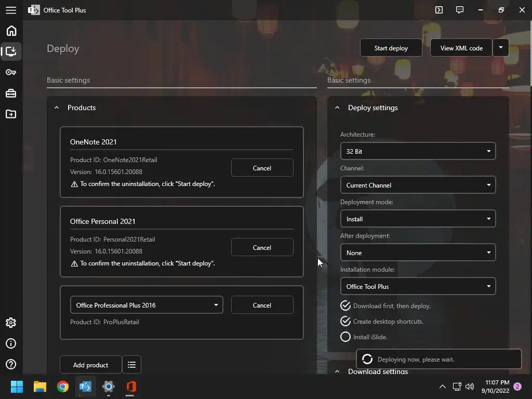The width and height of the screenshot is (532, 399).
Task: Cancel the Office Professional Plus 2016 product
Action: (262, 305)
